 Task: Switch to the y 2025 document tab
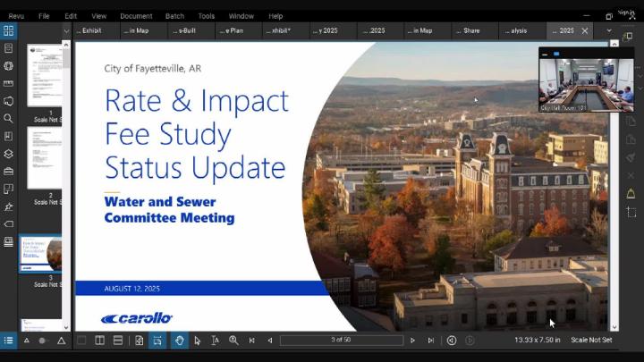(x=333, y=30)
